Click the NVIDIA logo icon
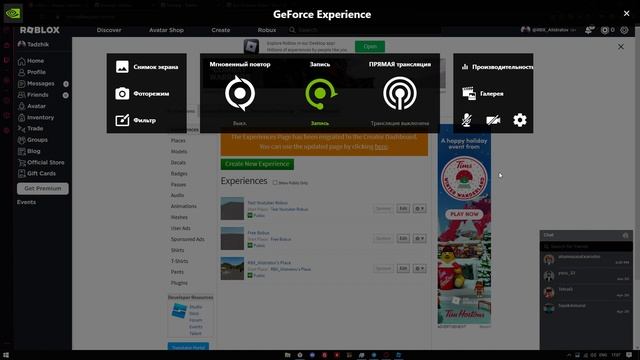Image resolution: width=640 pixels, height=360 pixels. [x=13, y=13]
